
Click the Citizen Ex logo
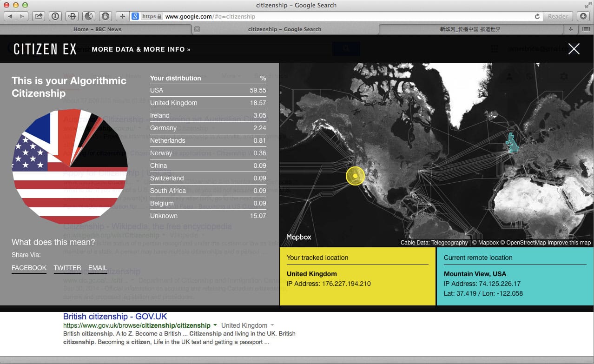coord(45,49)
